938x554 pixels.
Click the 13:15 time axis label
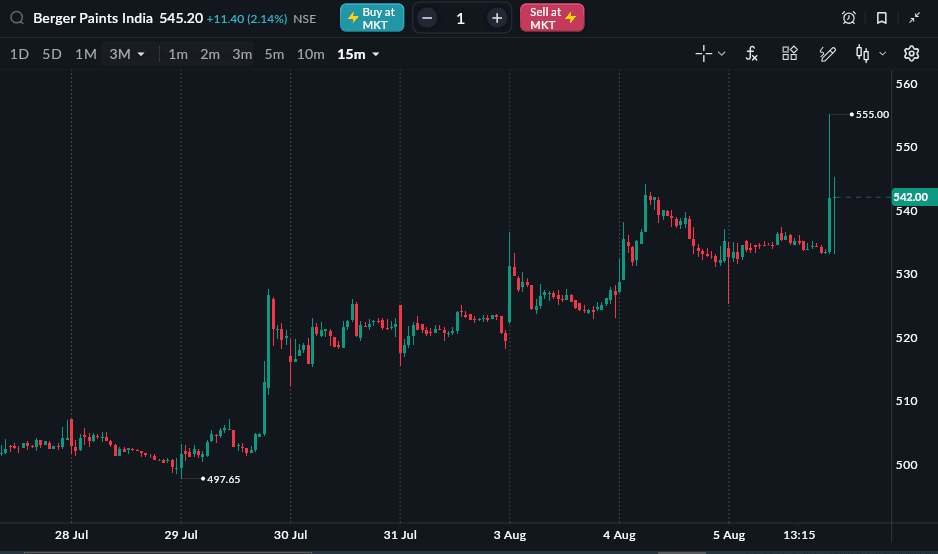pos(799,535)
